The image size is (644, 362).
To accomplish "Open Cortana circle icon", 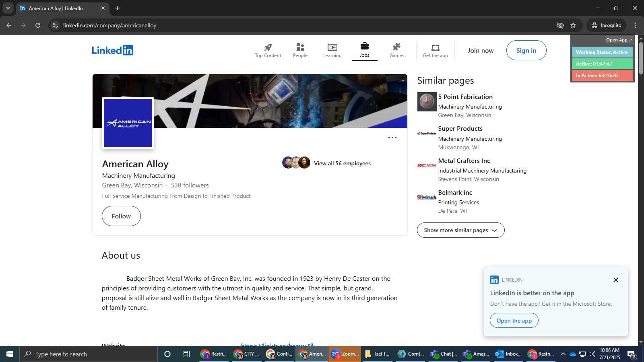I will 167,354.
